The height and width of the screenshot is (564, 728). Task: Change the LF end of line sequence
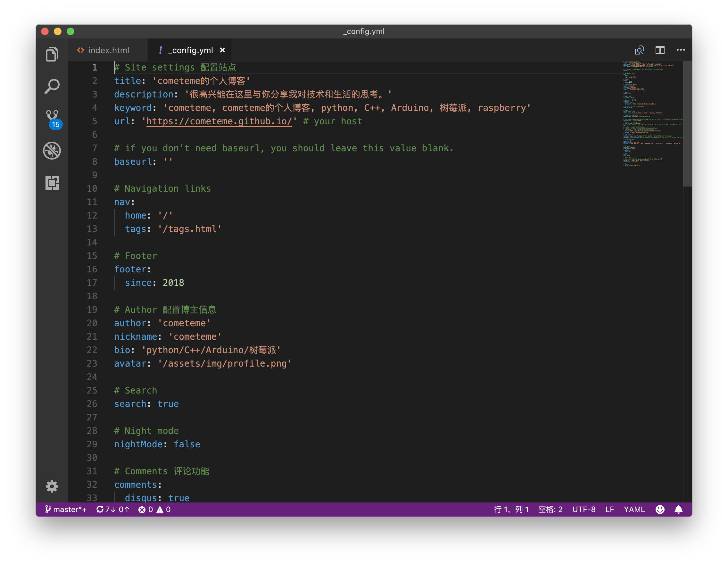coord(610,509)
